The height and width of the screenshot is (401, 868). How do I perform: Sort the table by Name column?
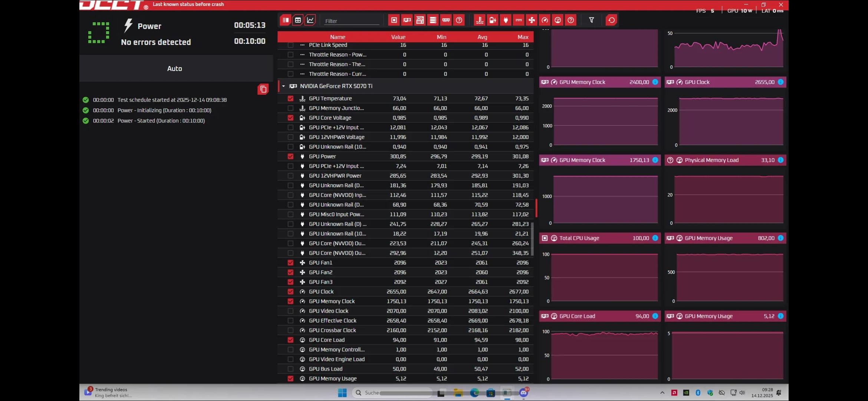click(x=338, y=37)
